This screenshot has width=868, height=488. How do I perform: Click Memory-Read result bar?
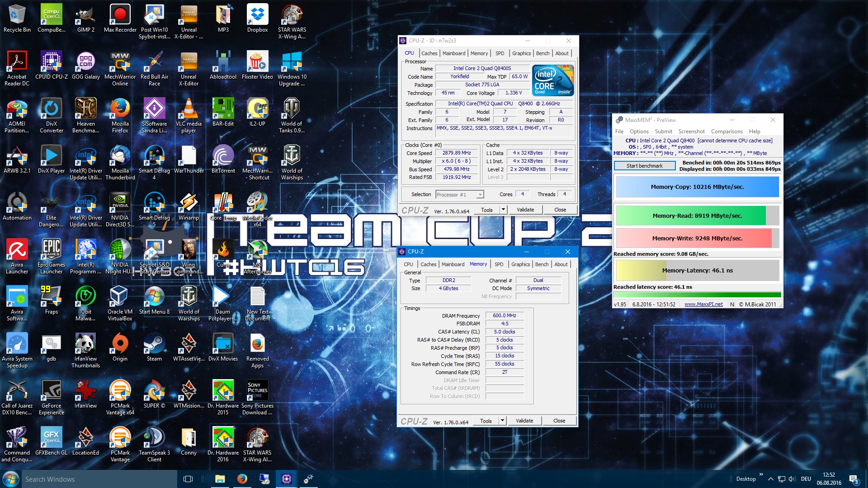[x=697, y=216]
